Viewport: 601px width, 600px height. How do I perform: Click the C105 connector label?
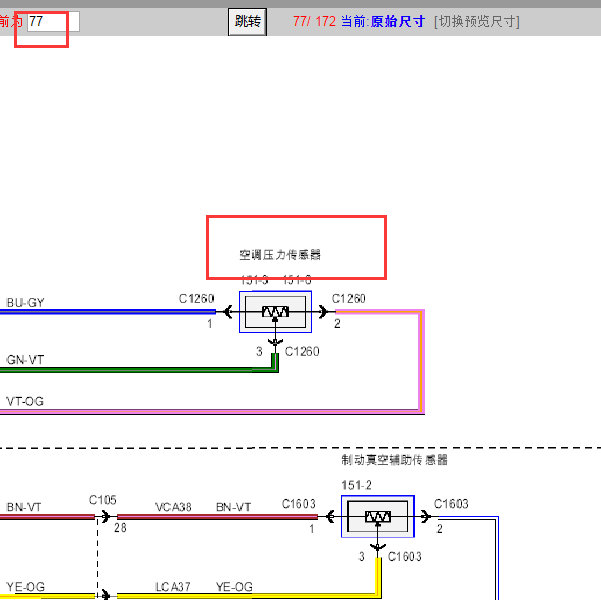tap(102, 500)
